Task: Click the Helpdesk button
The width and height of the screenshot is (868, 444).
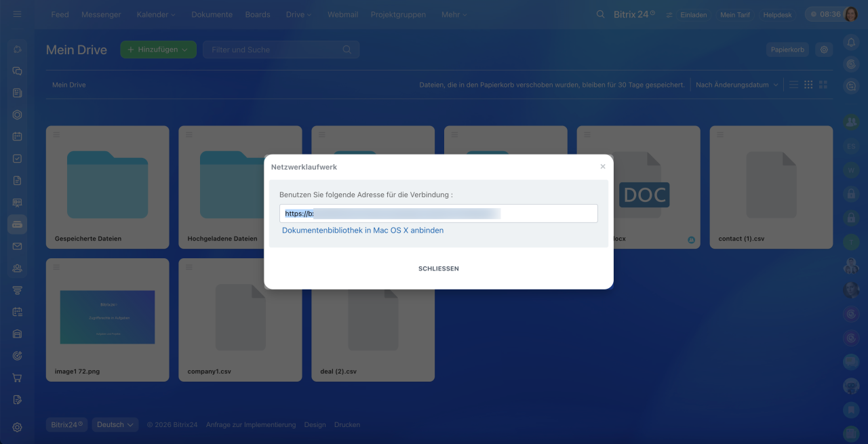Action: tap(777, 15)
